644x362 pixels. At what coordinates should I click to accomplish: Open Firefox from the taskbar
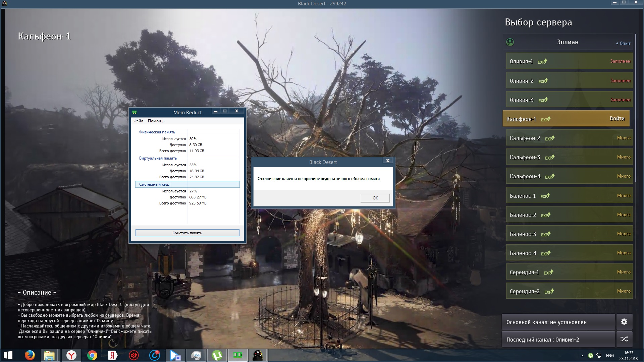pos(30,355)
